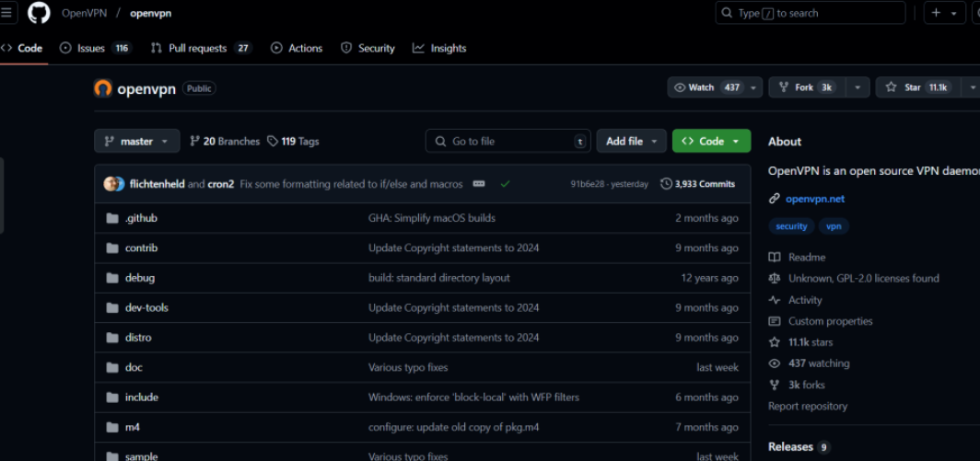This screenshot has height=461, width=980.
Task: Open the plus create-new dropdown
Action: [944, 13]
